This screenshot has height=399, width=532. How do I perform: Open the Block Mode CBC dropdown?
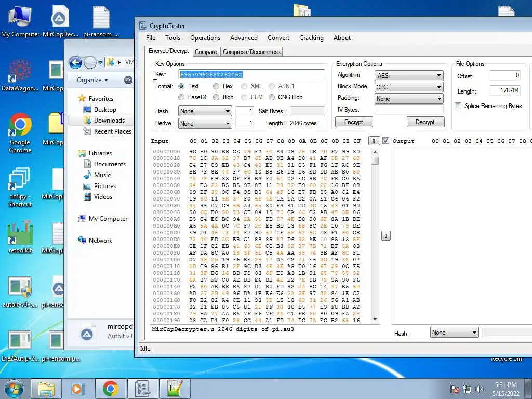(x=409, y=87)
